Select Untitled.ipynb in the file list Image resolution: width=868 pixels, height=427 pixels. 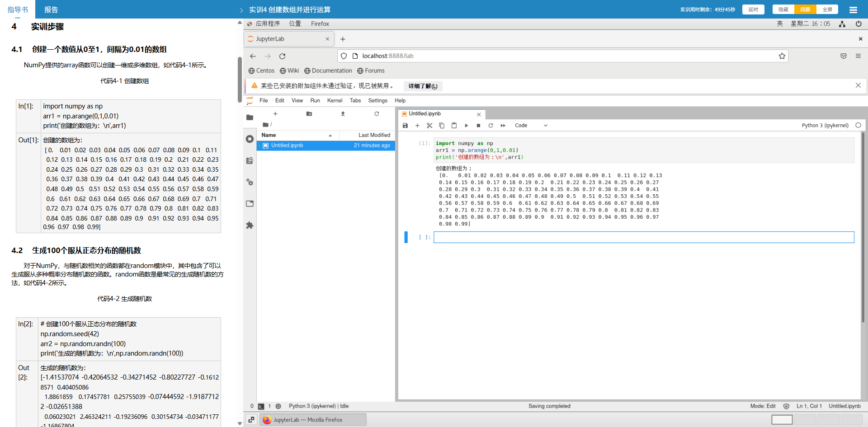pos(326,145)
